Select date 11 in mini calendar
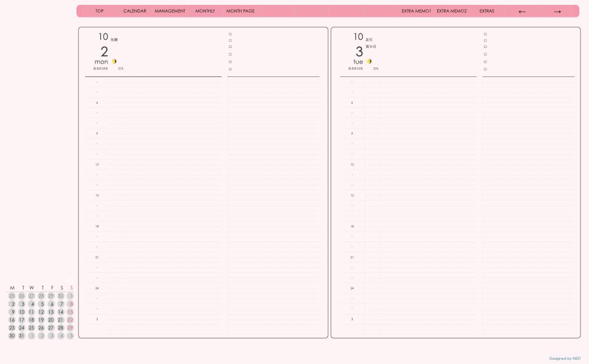Viewport: 589px width, 364px height. point(32,312)
